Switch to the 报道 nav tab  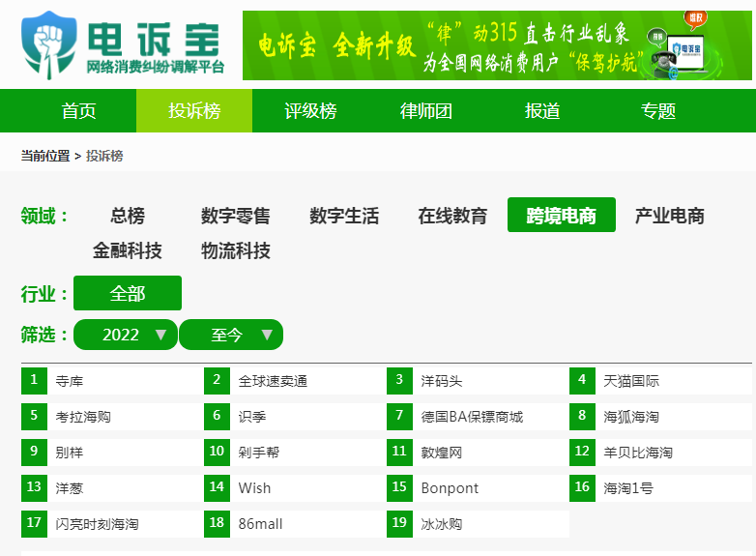pyautogui.click(x=542, y=111)
